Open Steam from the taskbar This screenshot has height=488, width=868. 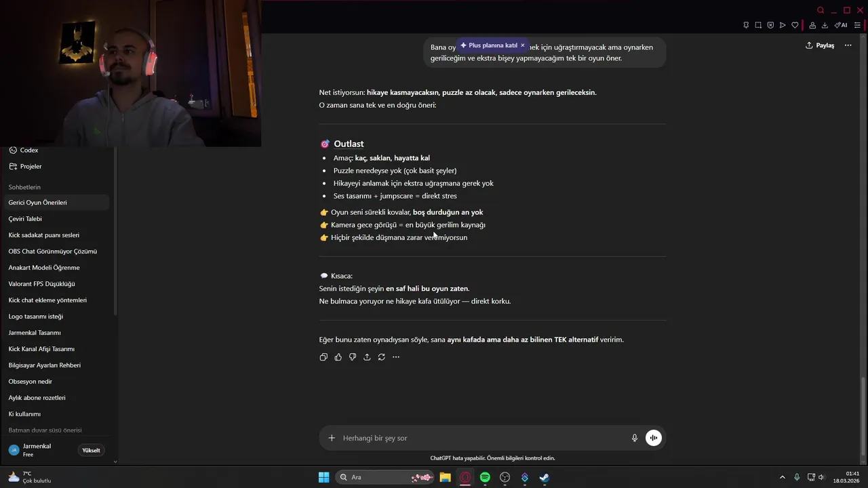pyautogui.click(x=544, y=477)
